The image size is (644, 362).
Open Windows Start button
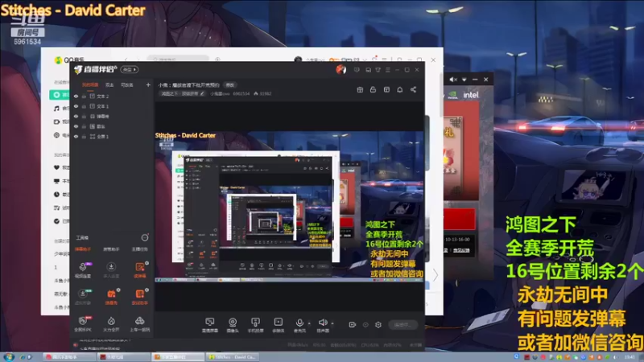(x=8, y=356)
